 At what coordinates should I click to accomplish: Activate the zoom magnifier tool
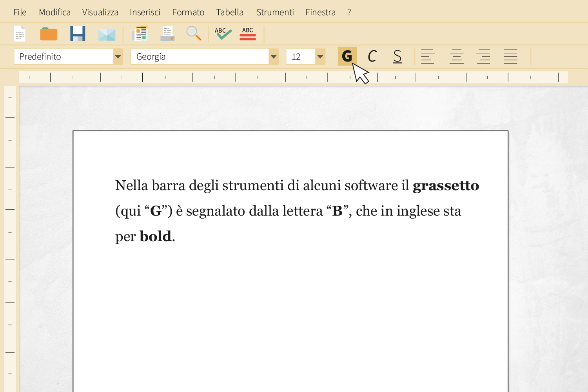coord(194,34)
